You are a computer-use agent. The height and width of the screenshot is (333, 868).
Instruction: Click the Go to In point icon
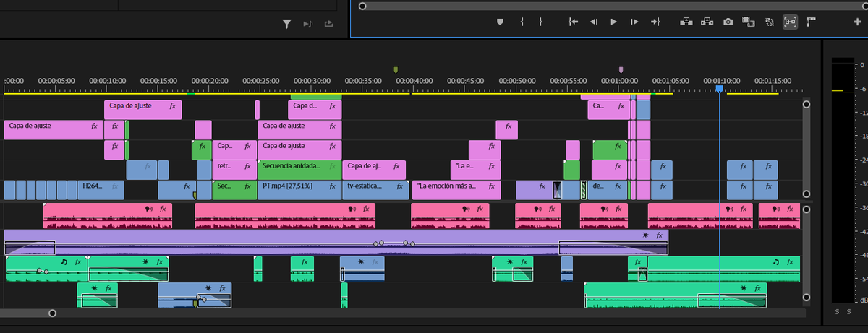tap(574, 22)
